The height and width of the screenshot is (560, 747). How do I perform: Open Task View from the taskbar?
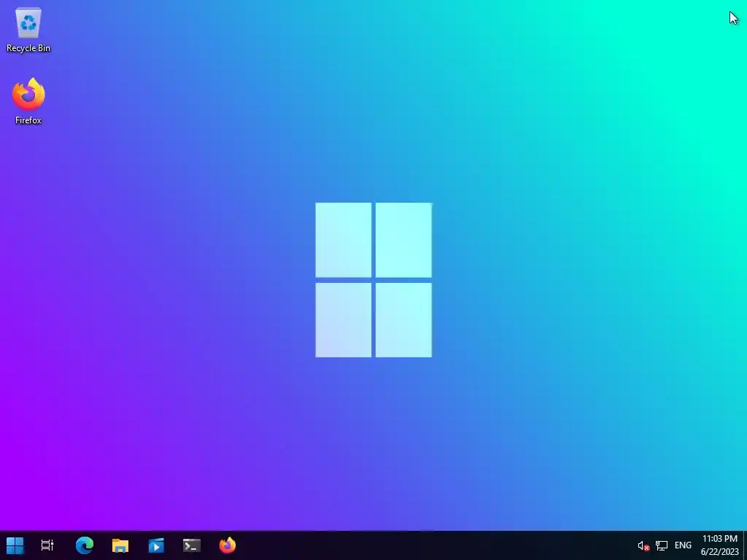(x=47, y=545)
